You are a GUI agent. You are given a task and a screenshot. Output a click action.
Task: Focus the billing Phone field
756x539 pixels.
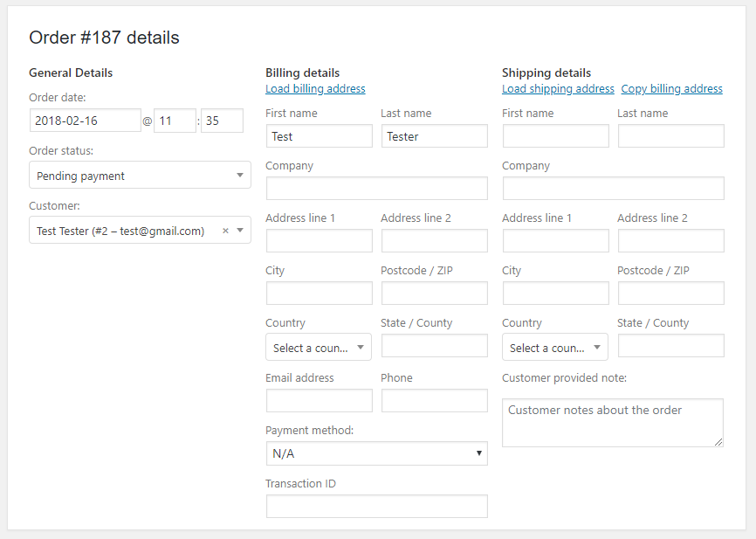pos(434,401)
